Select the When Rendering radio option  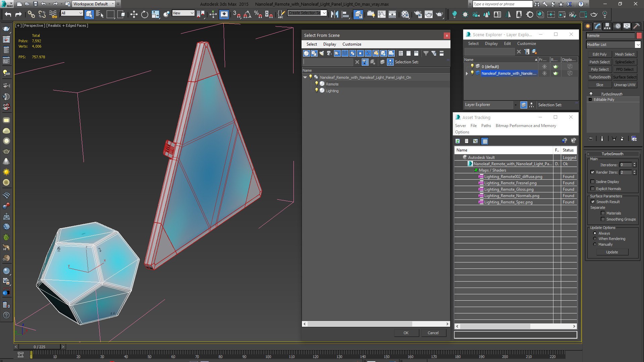pos(595,239)
